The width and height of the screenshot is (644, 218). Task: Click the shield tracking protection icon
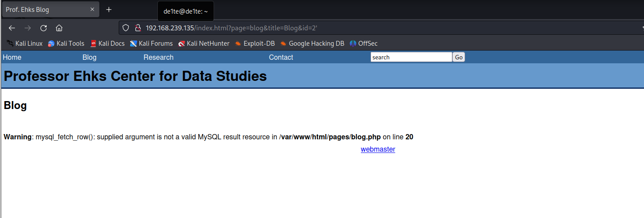tap(126, 28)
